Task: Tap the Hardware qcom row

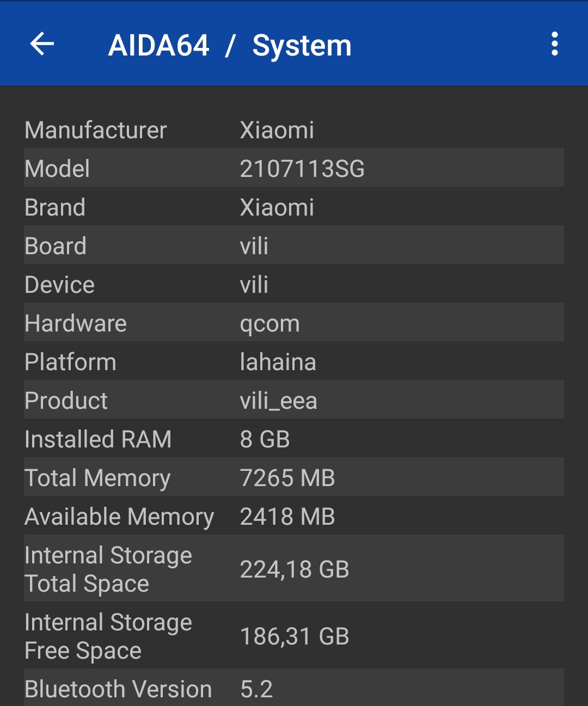Action: [294, 323]
